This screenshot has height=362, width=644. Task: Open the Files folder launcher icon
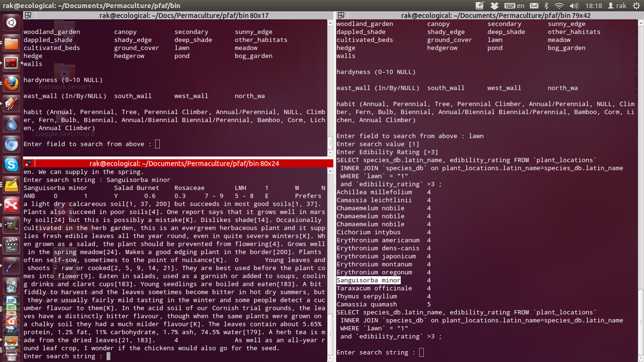pos(11,43)
